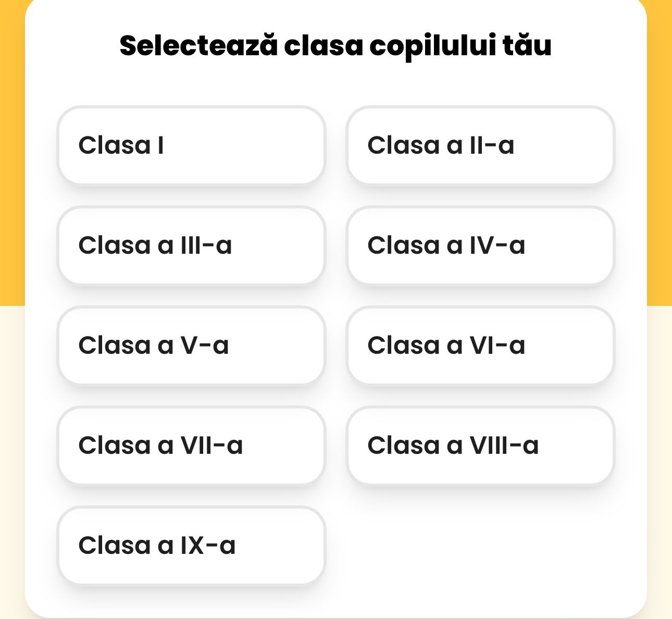Image resolution: width=672 pixels, height=619 pixels.
Task: Choose Clasa a VIII-a option
Action: (x=480, y=445)
